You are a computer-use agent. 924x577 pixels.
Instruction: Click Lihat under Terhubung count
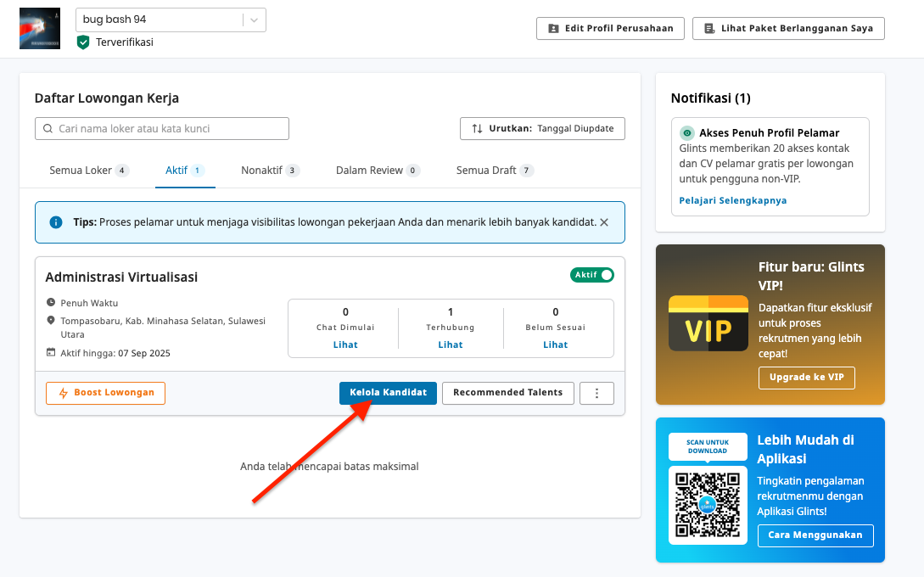click(x=451, y=345)
